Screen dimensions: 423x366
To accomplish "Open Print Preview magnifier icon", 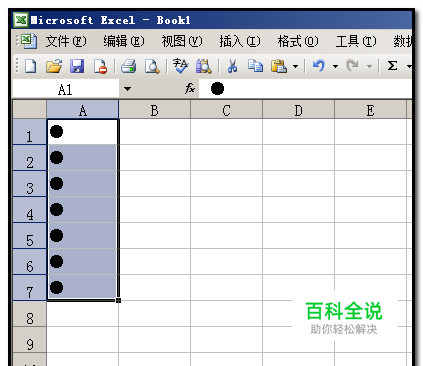I will tap(152, 66).
